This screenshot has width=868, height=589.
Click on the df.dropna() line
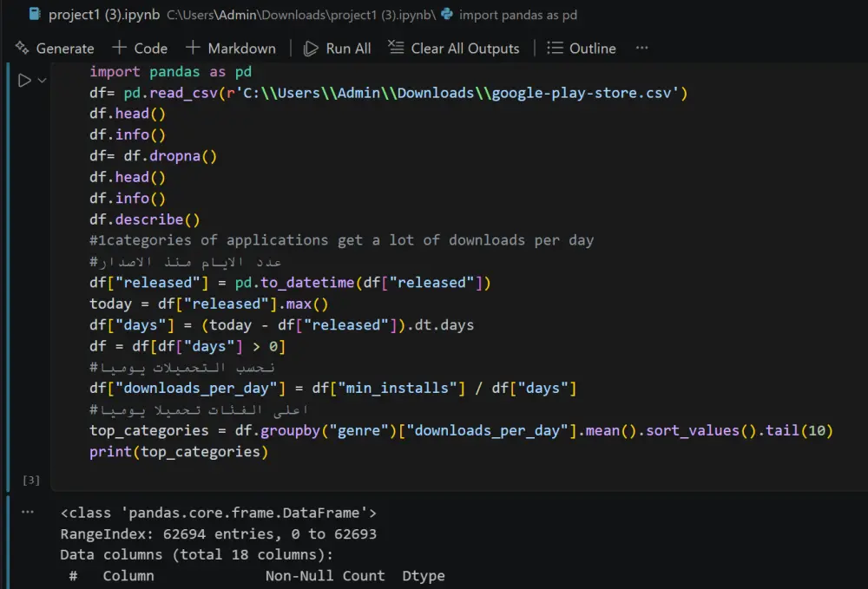153,156
